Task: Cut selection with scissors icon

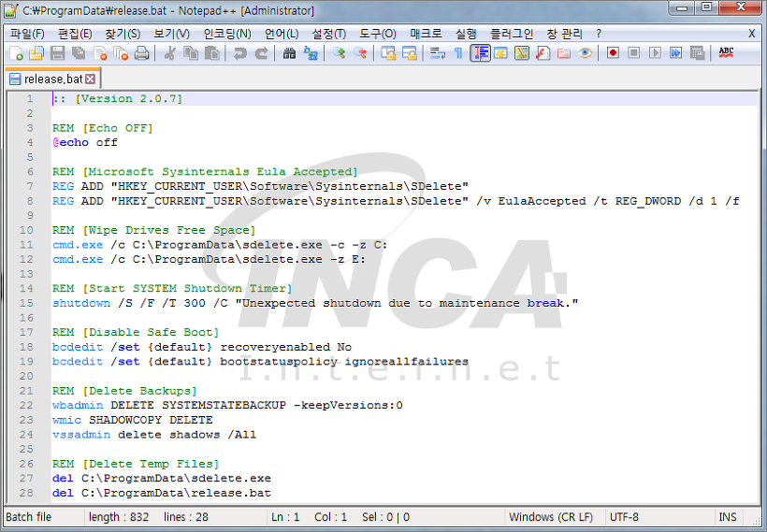Action: 169,52
